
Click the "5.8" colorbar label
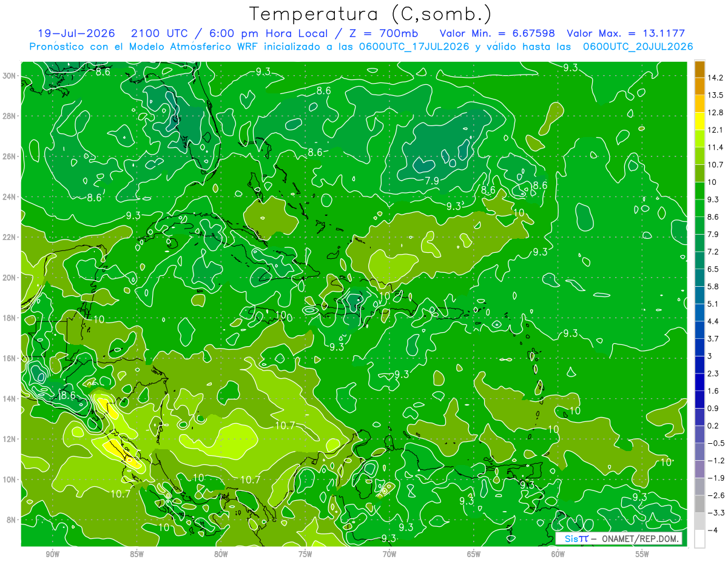[713, 287]
